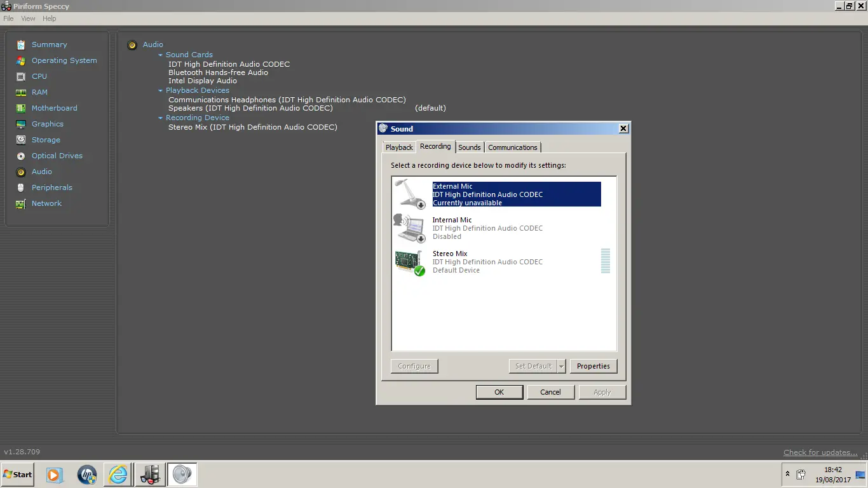
Task: Click the Optical Drives disc icon
Action: click(21, 156)
